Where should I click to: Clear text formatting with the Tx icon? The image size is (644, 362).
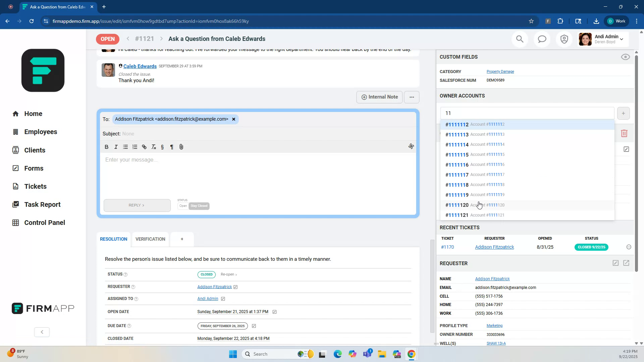[x=153, y=147]
